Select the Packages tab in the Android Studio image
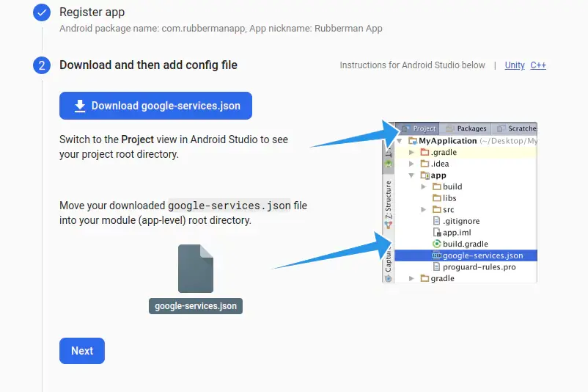Viewport: 588px width, 392px height. tap(466, 128)
